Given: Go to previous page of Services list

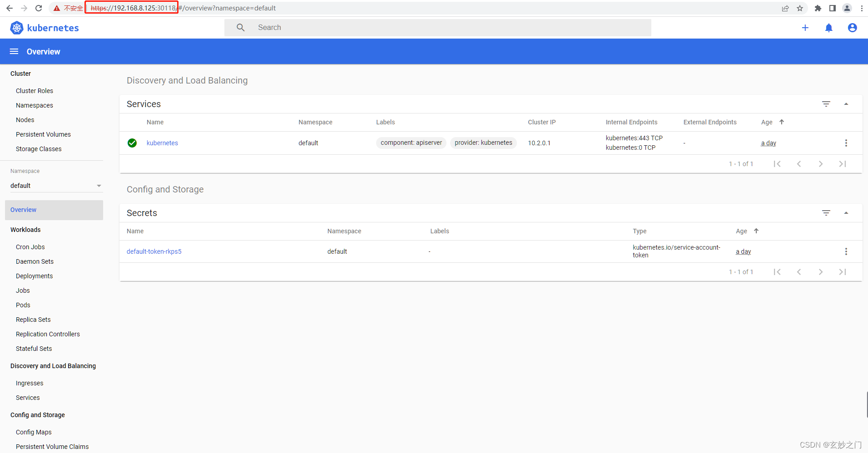Looking at the screenshot, I should 799,164.
